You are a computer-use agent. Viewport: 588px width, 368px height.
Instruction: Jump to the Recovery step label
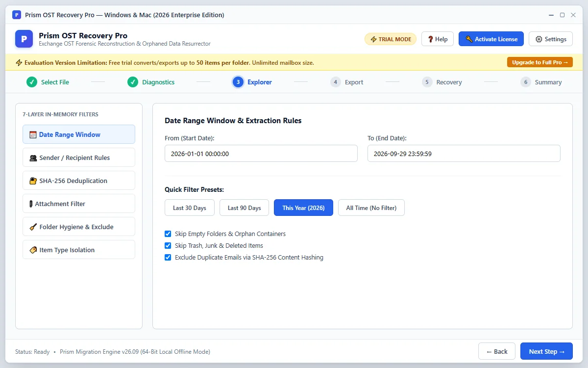[x=449, y=82]
